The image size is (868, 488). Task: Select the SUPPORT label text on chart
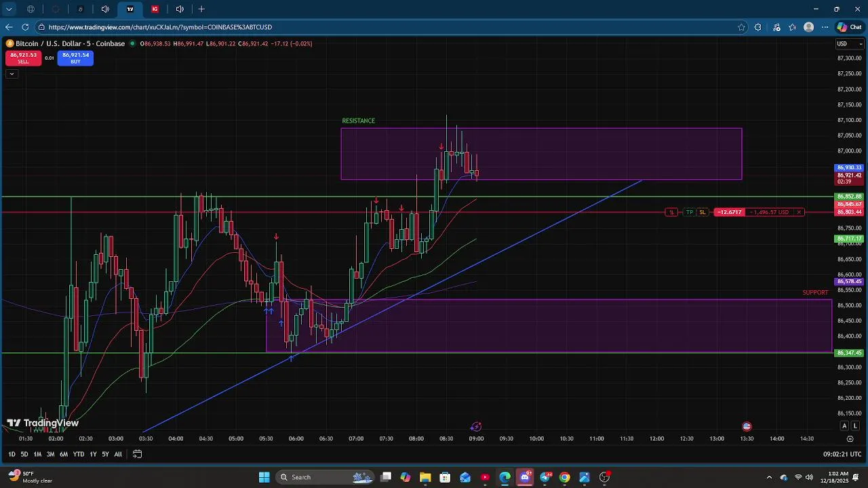click(815, 293)
